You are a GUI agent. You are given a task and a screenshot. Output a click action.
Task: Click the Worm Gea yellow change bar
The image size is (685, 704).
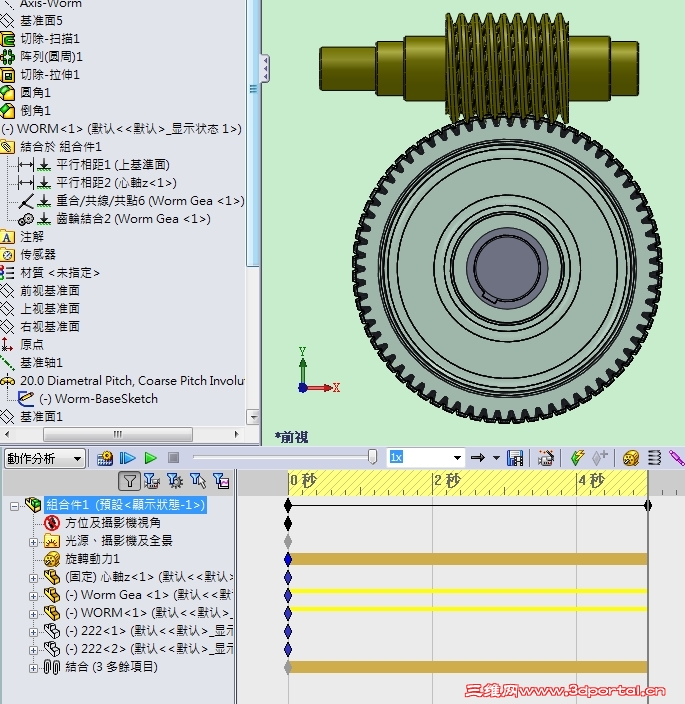click(x=468, y=591)
